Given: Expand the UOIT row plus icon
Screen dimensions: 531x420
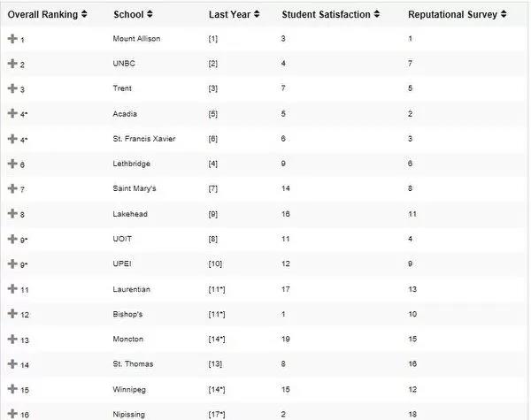Looking at the screenshot, I should pos(12,239).
